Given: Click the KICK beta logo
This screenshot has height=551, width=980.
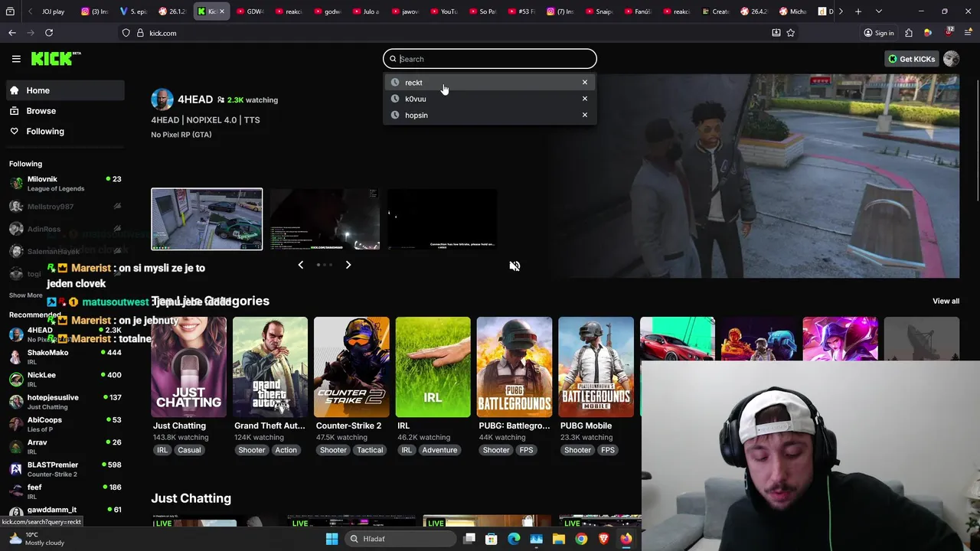Looking at the screenshot, I should (x=56, y=59).
